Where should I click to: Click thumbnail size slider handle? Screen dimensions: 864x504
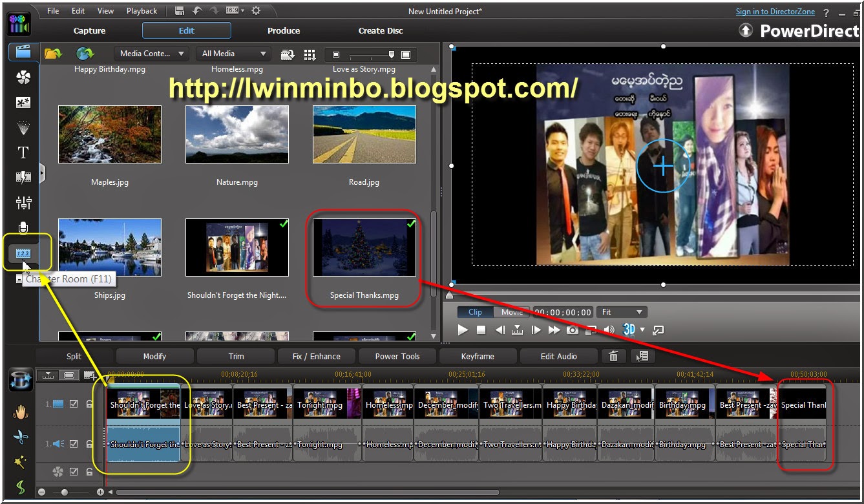coord(391,54)
